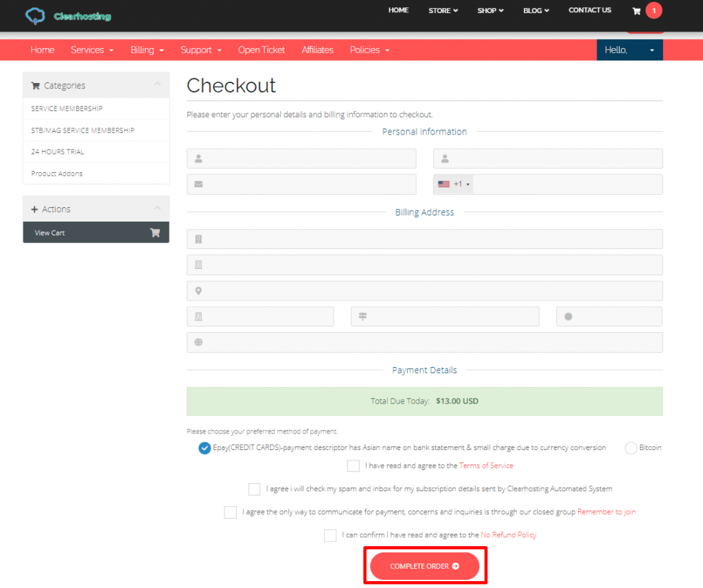Expand the BLOG dropdown in top navigation

click(x=536, y=10)
